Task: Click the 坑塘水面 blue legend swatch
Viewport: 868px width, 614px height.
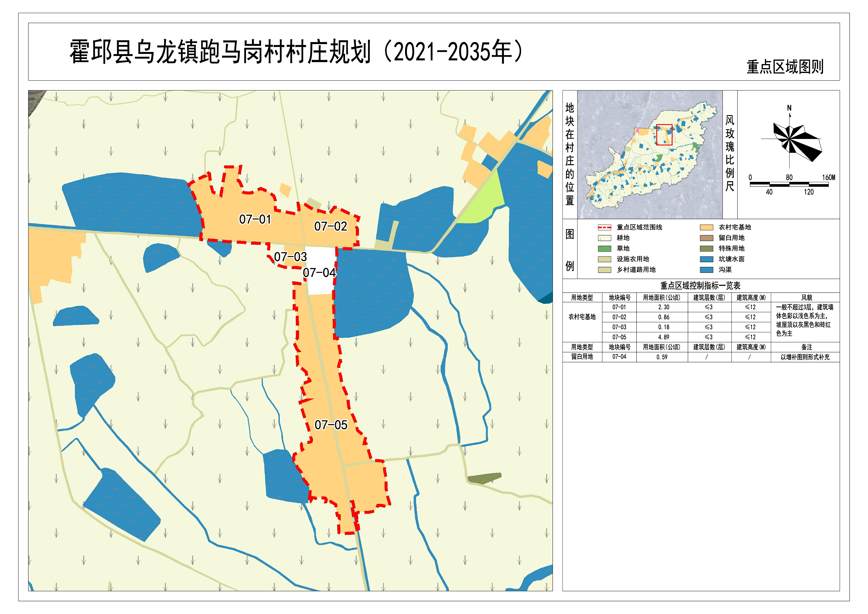Action: [706, 259]
